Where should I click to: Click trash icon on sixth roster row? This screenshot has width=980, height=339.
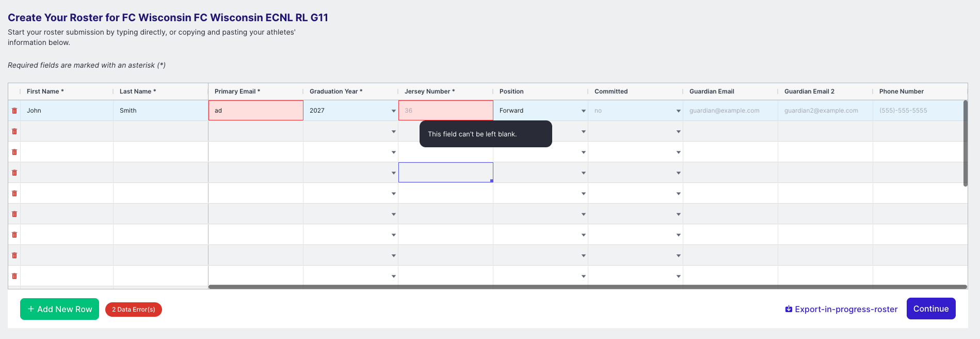coord(14,214)
